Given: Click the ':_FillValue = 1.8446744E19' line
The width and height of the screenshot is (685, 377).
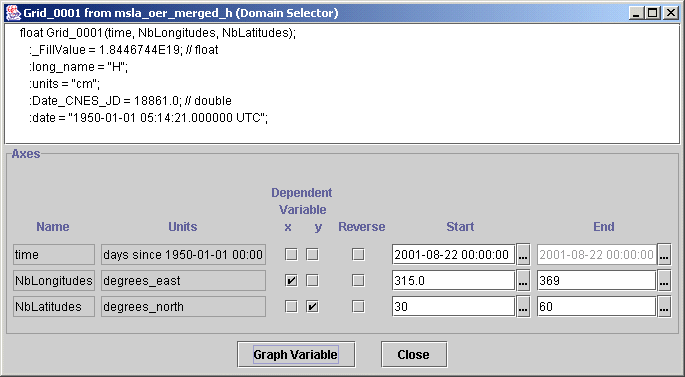Looking at the screenshot, I should [x=124, y=50].
